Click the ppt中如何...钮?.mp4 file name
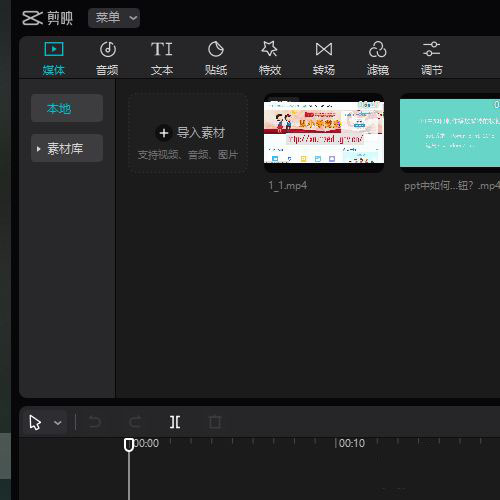500x500 pixels. click(x=452, y=185)
